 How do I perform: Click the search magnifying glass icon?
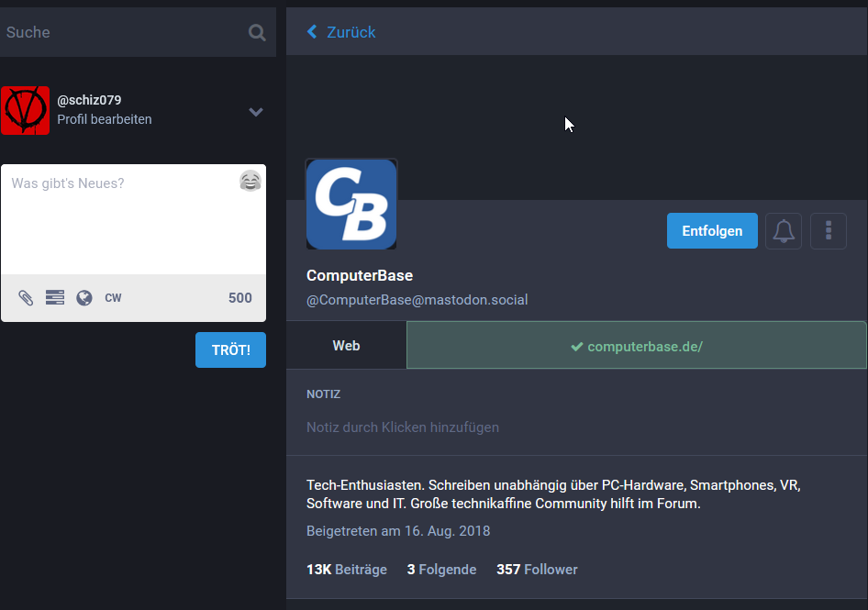click(256, 32)
